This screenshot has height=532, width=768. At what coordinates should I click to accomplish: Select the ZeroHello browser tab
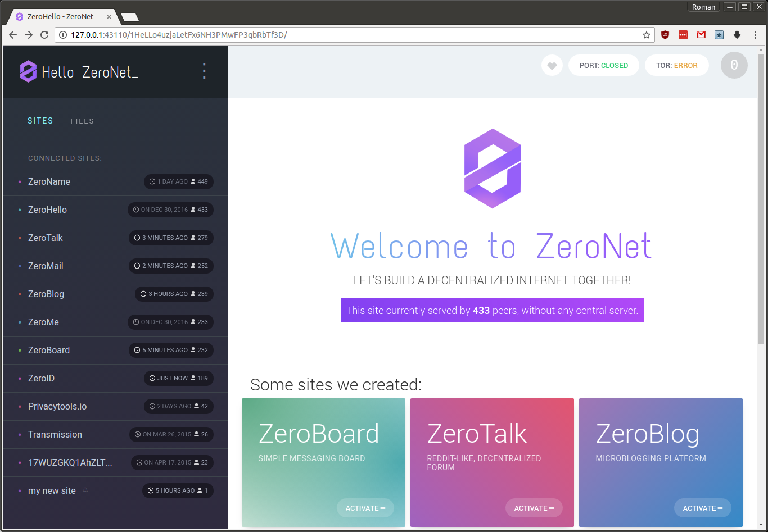pyautogui.click(x=61, y=16)
